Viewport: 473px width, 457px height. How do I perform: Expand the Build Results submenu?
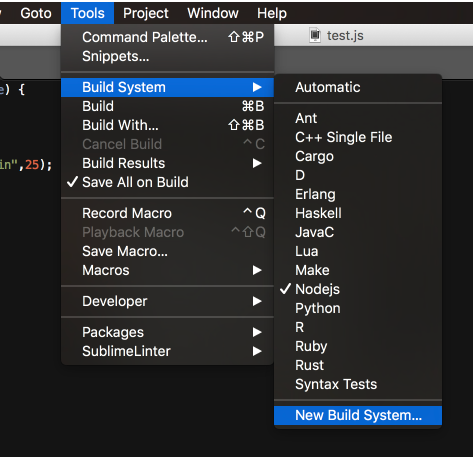[167, 163]
